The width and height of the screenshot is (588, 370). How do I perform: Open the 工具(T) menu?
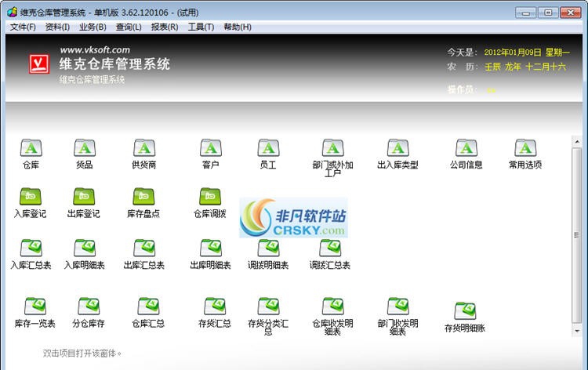pos(201,27)
